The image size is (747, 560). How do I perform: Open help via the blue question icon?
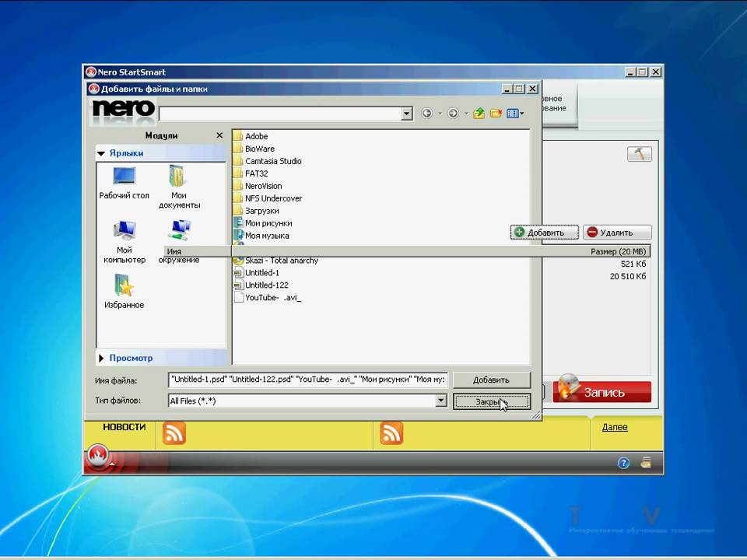click(623, 462)
